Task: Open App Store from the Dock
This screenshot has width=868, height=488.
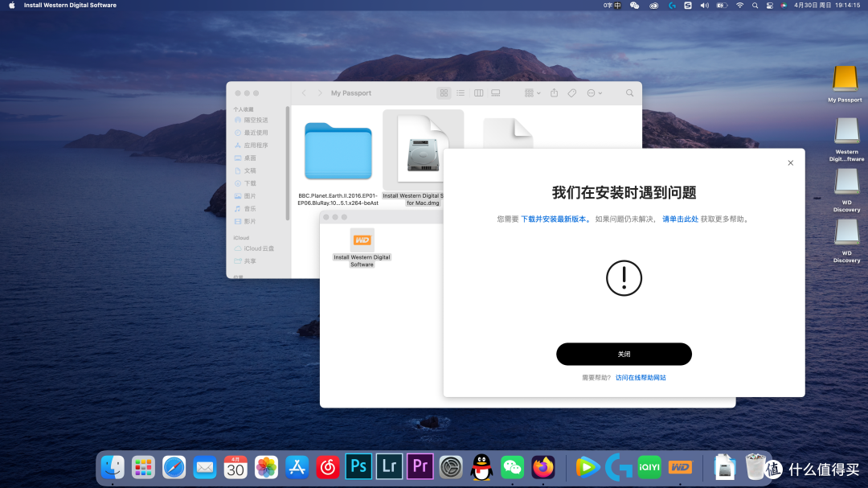Action: tap(297, 468)
